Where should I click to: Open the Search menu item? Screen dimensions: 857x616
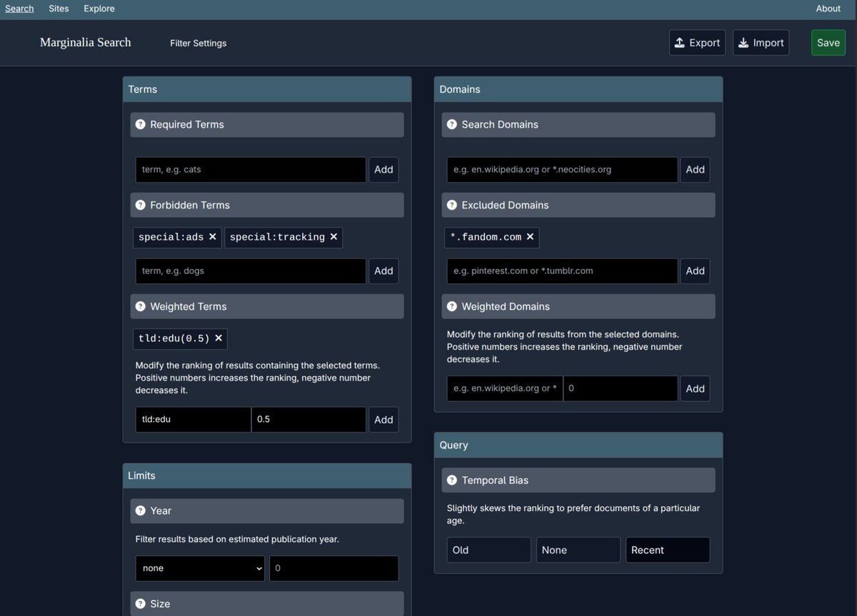coord(19,9)
